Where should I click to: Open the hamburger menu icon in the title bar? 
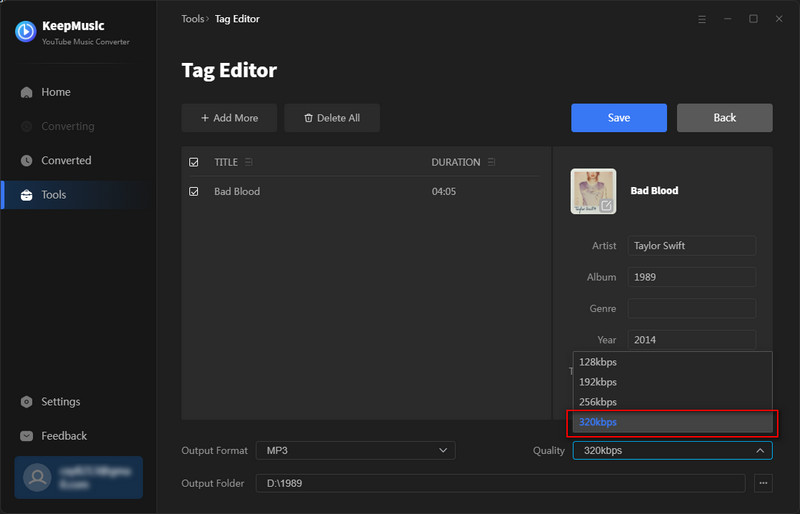click(x=702, y=19)
